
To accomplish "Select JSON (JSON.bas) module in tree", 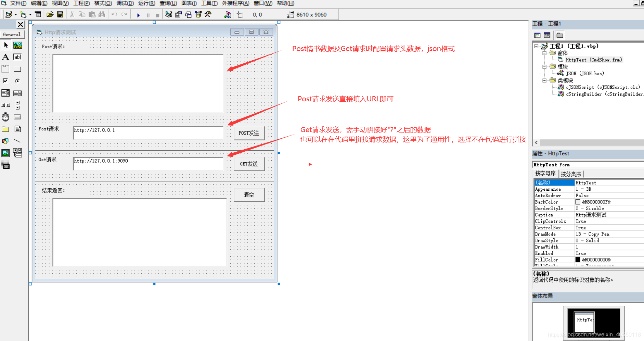I will tap(585, 74).
